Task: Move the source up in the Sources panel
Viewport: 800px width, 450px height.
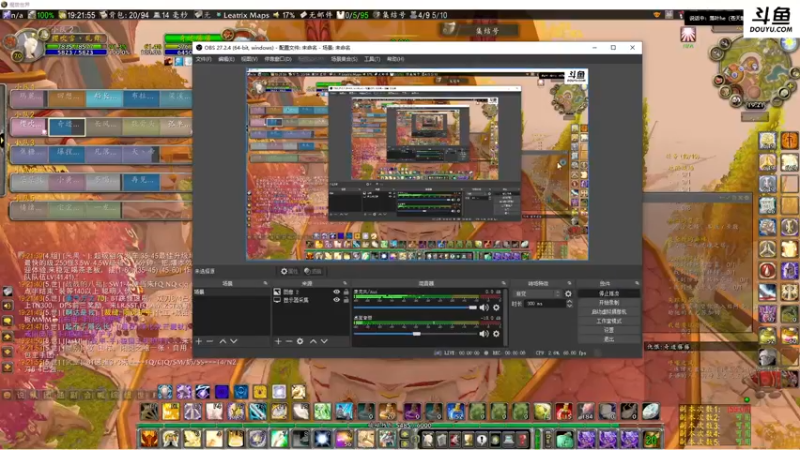Action: tap(313, 341)
